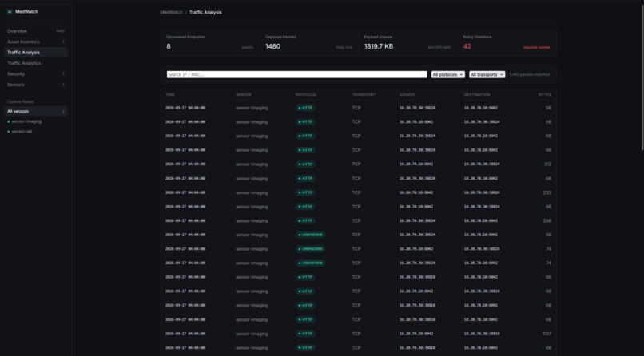
Task: Open the Captured Packets card
Action: pos(308,42)
